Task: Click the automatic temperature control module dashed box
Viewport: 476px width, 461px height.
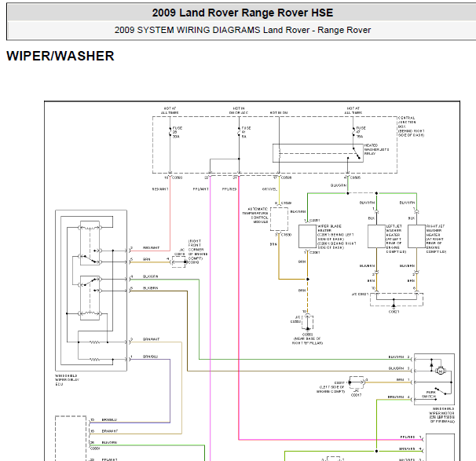Action: 280,219
